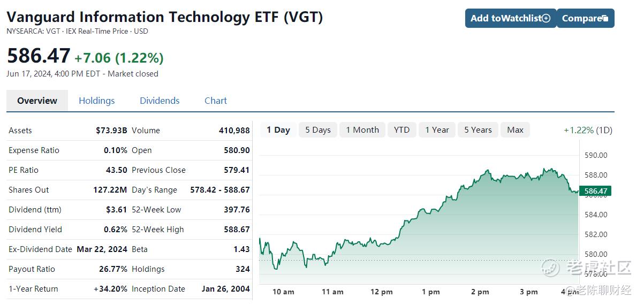Click the plus icon in Add to Watchlist
644x305 pixels.
[546, 18]
